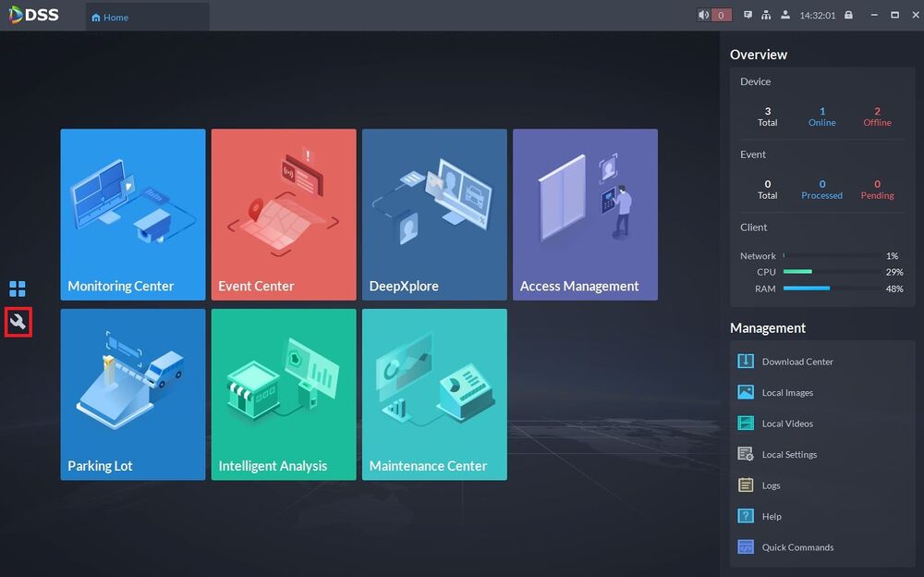This screenshot has height=577, width=924.
Task: Click the Offline device count
Action: [x=877, y=117]
